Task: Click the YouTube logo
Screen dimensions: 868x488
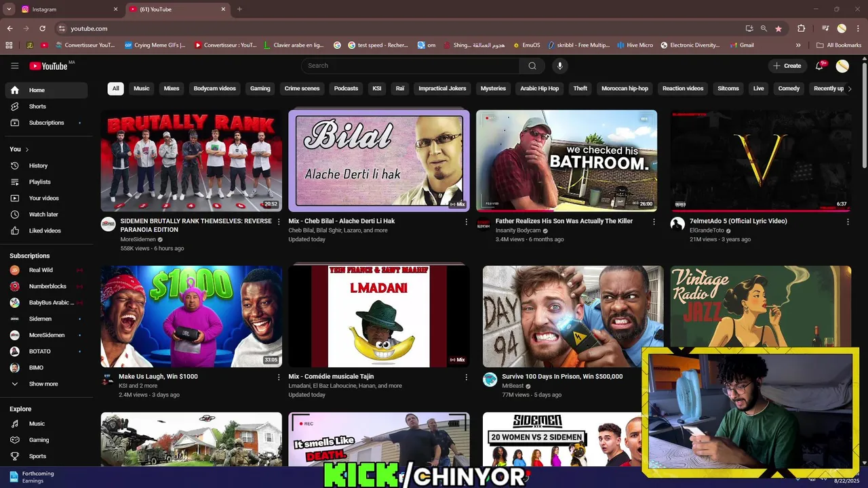Action: [x=49, y=66]
